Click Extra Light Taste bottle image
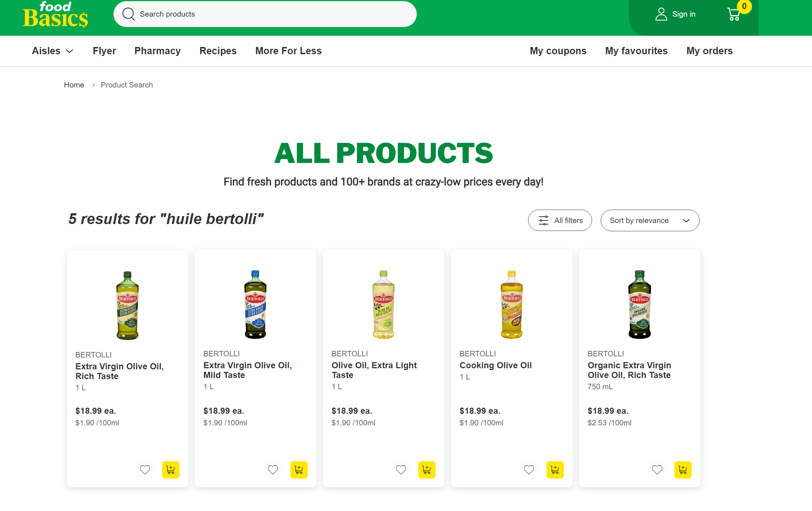This screenshot has width=812, height=511. [384, 305]
